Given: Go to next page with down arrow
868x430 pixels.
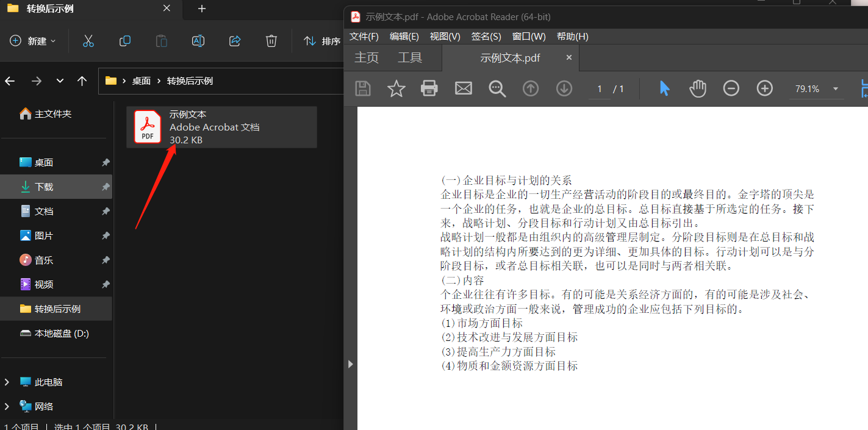Looking at the screenshot, I should coord(564,88).
